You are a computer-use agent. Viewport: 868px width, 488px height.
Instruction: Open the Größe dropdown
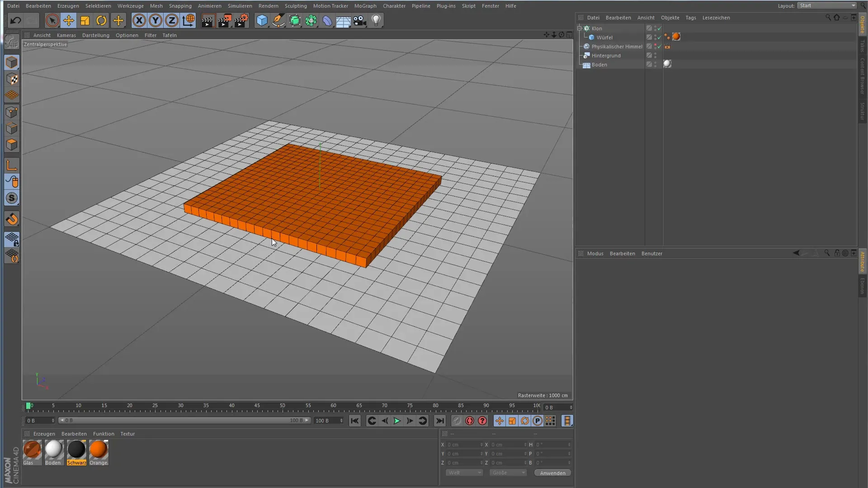(508, 473)
